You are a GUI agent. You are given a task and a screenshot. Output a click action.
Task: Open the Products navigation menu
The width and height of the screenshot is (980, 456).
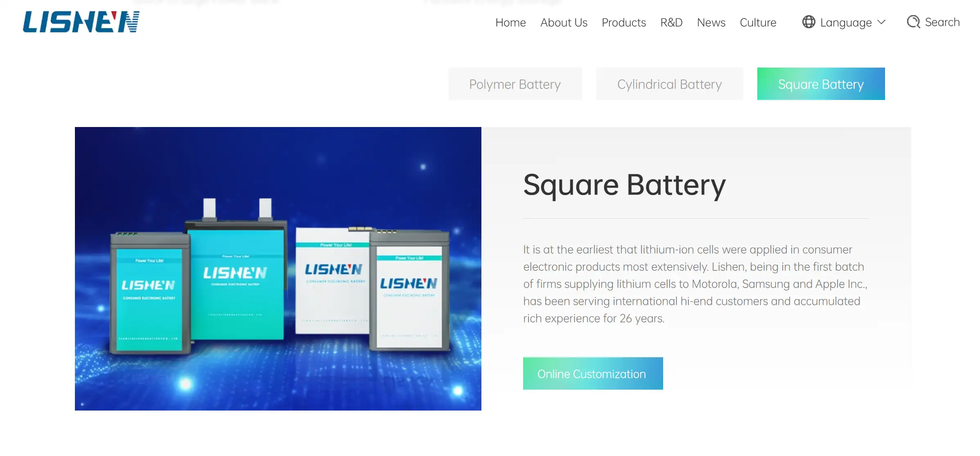click(x=624, y=23)
